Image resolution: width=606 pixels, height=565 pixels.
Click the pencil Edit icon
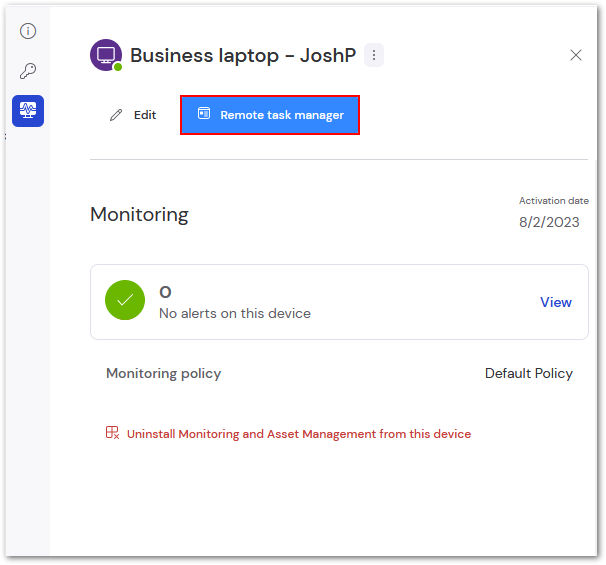(116, 115)
